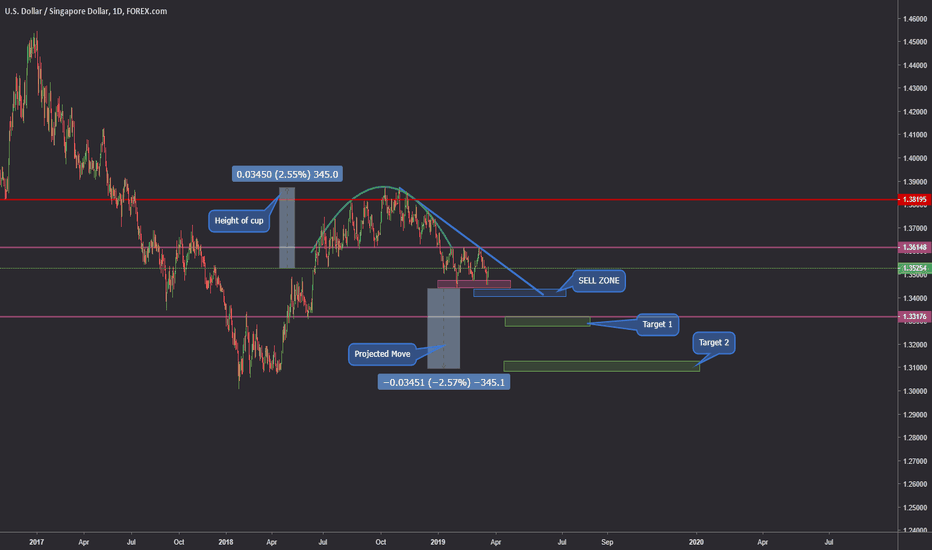Select the '0.03450 (2.55%) 345.0' measurement label
This screenshot has width=932, height=550.
point(287,174)
